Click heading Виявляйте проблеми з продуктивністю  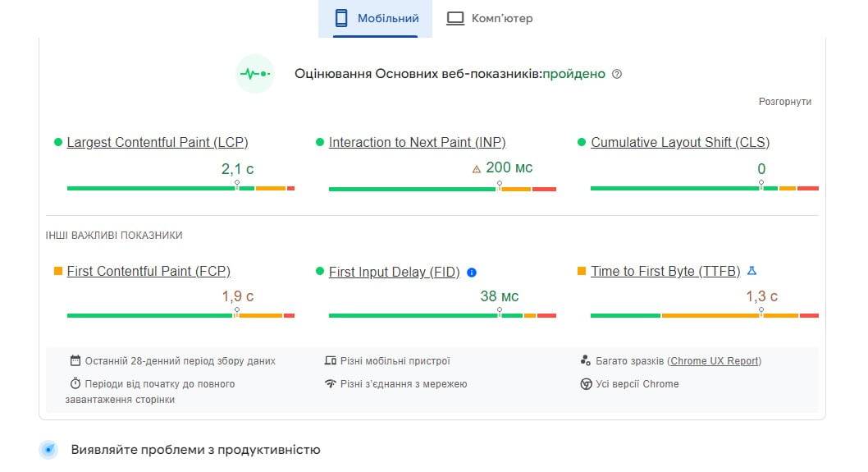click(195, 449)
